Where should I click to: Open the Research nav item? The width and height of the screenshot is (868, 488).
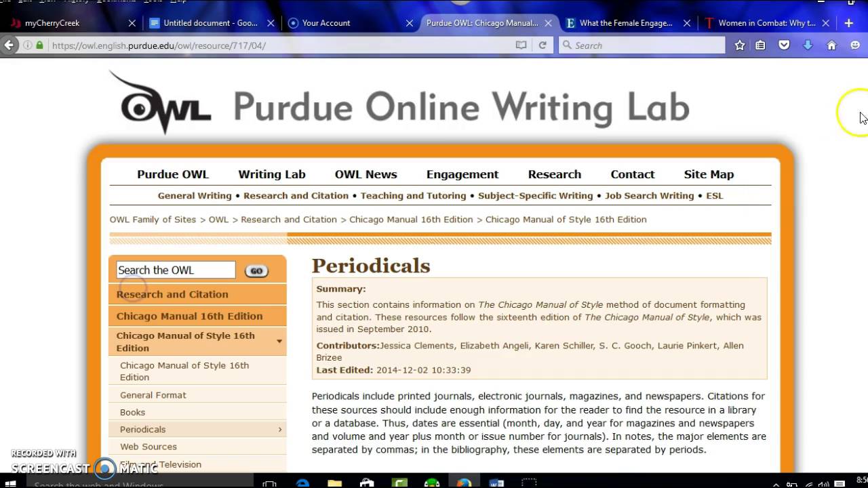(x=555, y=174)
